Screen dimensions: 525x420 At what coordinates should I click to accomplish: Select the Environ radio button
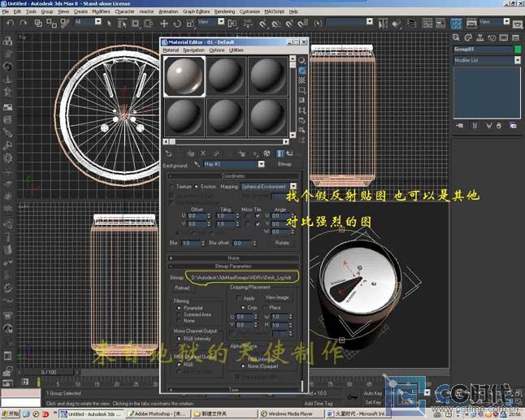196,186
